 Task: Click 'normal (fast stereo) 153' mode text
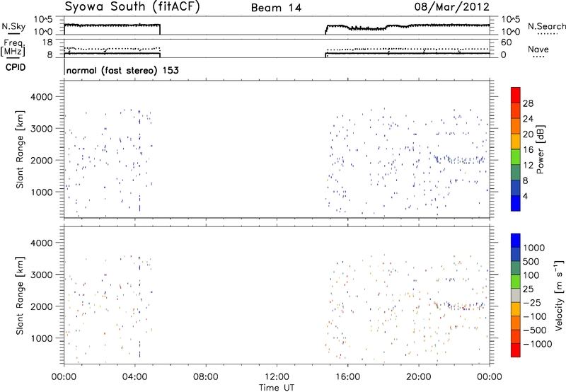(x=122, y=71)
